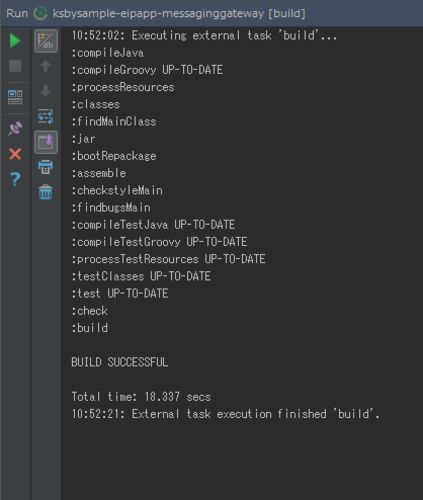Toggle tasks/text mode 'ab' icon

(x=46, y=41)
